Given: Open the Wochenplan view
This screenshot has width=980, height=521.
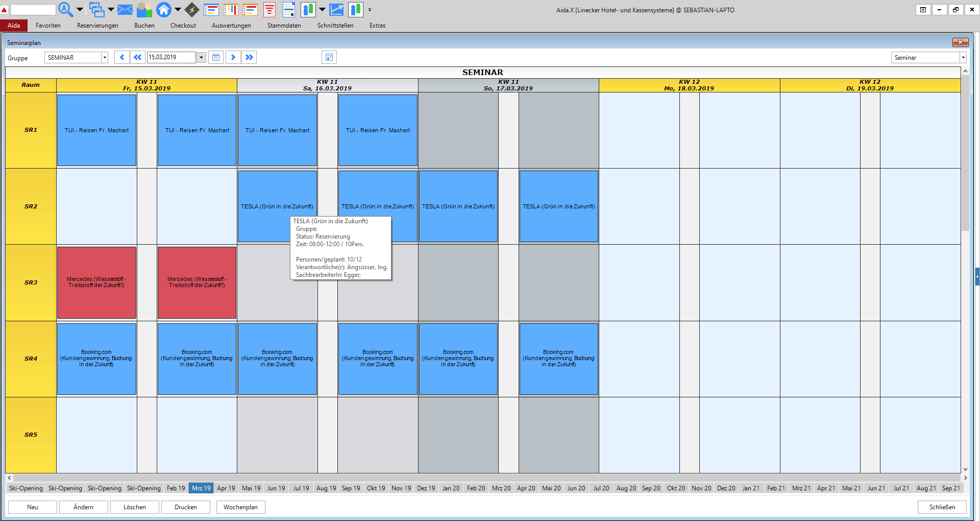Looking at the screenshot, I should tap(241, 507).
